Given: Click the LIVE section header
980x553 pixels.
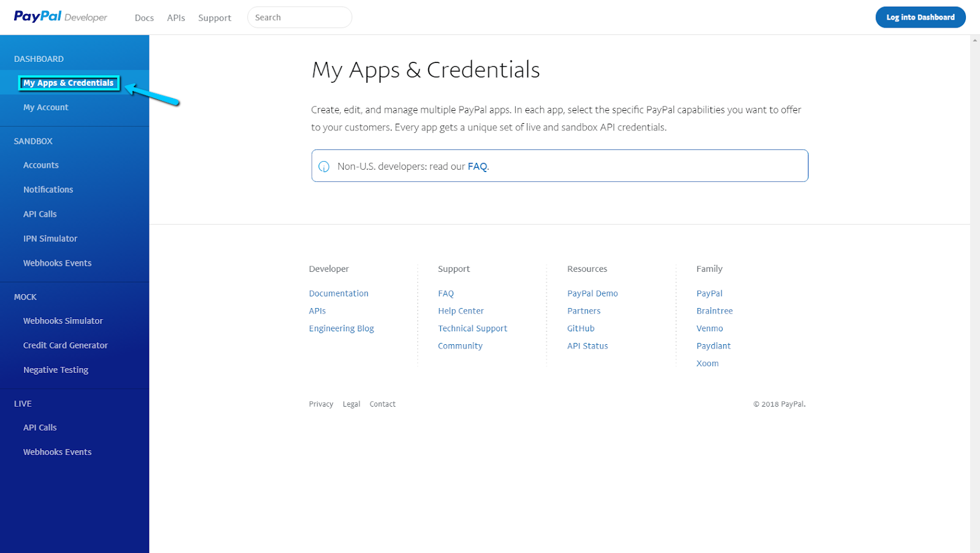Looking at the screenshot, I should [x=23, y=404].
